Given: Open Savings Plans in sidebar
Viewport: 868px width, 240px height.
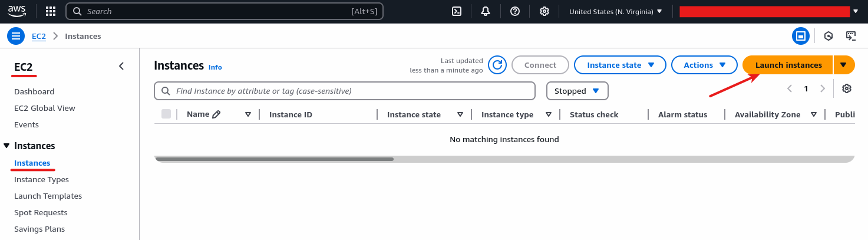Looking at the screenshot, I should click(39, 229).
